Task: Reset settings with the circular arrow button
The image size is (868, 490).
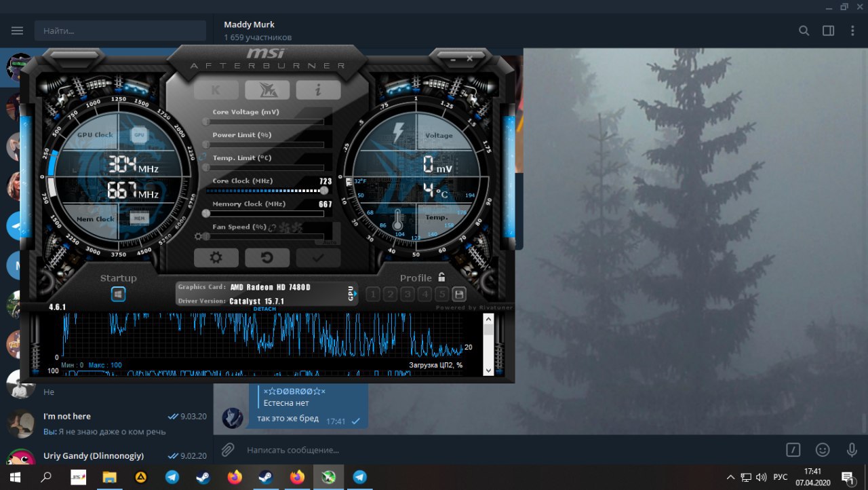Action: (x=267, y=258)
